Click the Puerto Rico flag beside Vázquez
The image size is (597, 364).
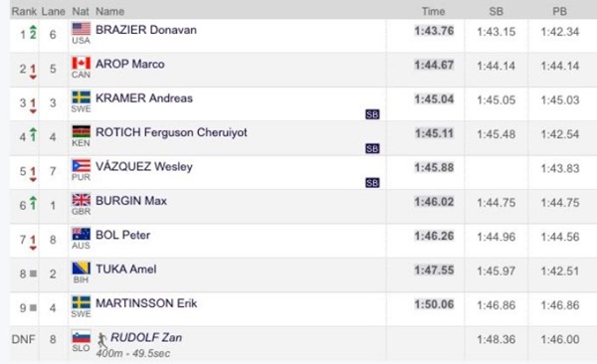(82, 166)
